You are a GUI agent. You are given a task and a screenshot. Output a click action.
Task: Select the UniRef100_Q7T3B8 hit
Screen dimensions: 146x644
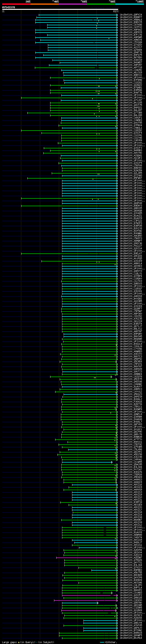point(131,113)
